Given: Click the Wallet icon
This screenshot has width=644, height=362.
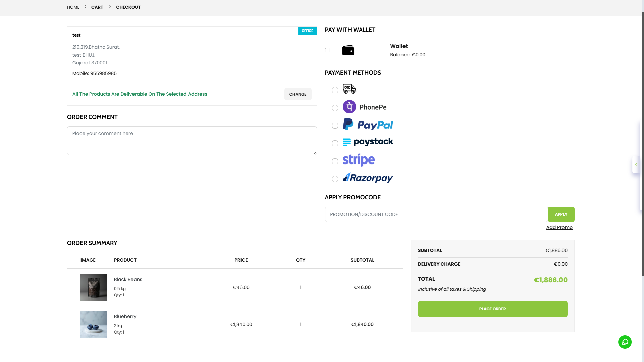Looking at the screenshot, I should 348,50.
